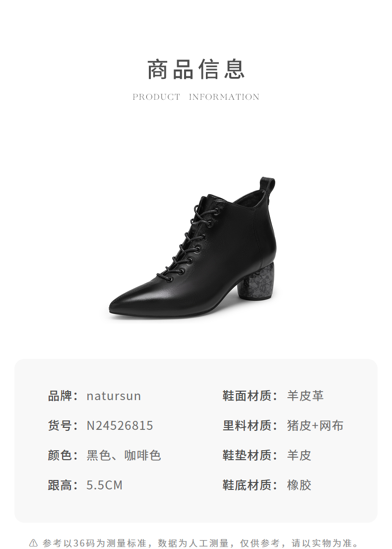The height and width of the screenshot is (549, 392).
Task: Click the sole material value 橡胶
Action: tap(299, 485)
